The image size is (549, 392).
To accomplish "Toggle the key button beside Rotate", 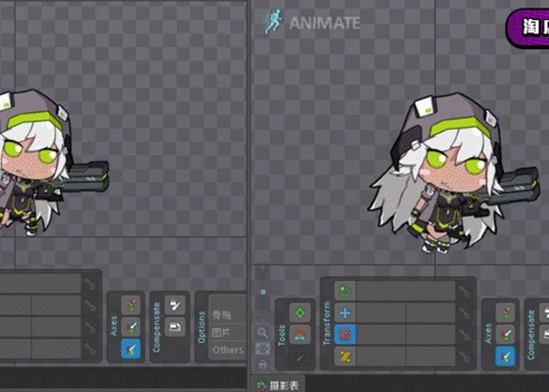I will pyautogui.click(x=465, y=291).
